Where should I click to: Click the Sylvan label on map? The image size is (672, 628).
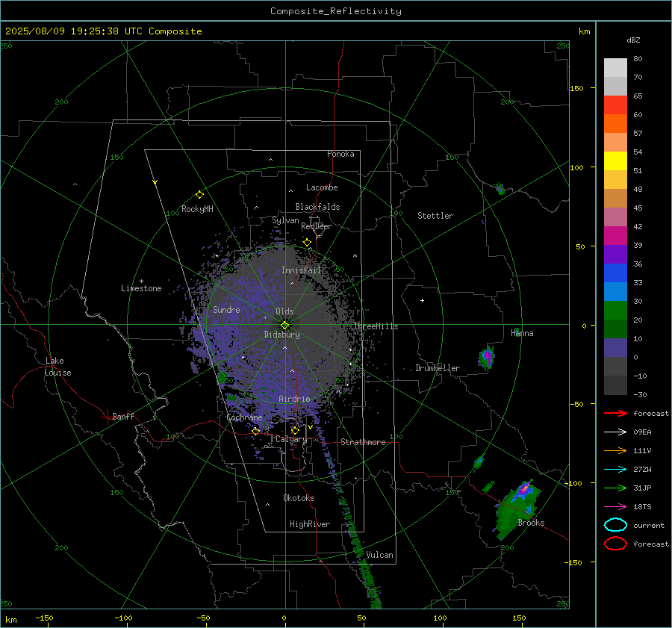tap(285, 220)
